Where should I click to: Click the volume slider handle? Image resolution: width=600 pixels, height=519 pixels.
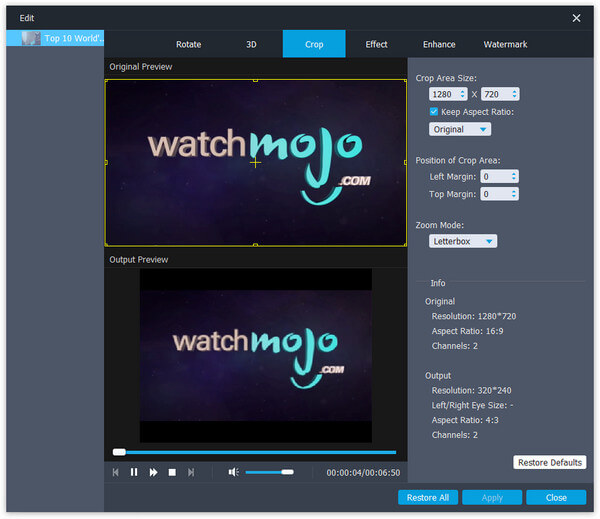(287, 472)
